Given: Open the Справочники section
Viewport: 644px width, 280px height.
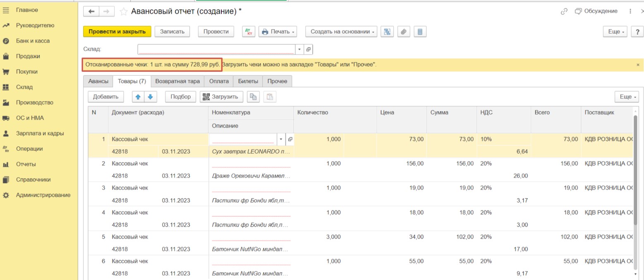Looking at the screenshot, I should (33, 179).
